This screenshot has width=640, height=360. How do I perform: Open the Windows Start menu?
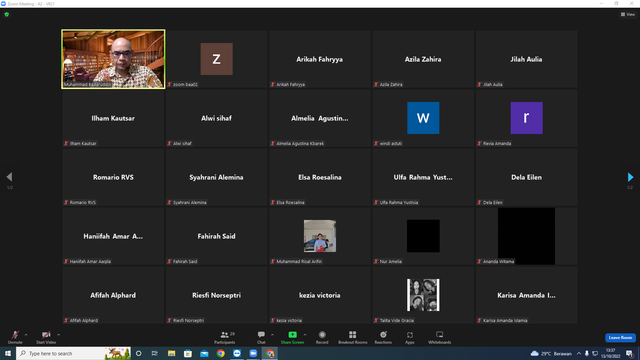(x=8, y=353)
